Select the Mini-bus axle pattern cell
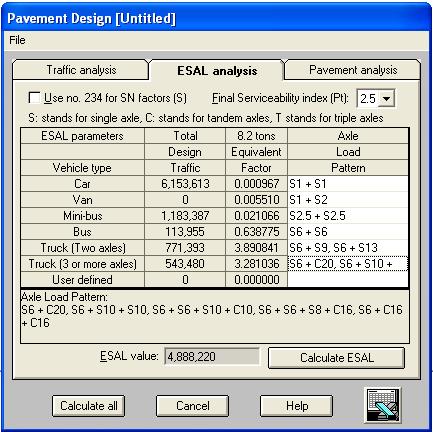 tap(348, 216)
